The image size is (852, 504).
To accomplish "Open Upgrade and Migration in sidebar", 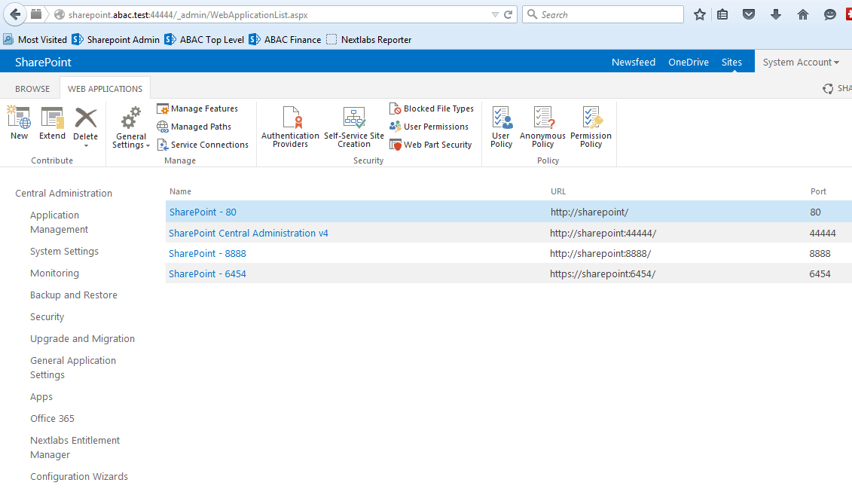I will click(x=83, y=338).
